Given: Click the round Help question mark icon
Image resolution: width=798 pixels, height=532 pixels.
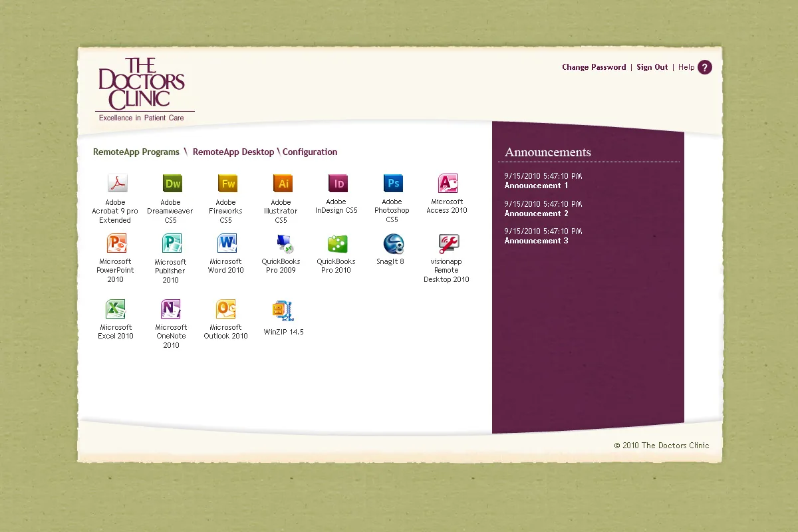Looking at the screenshot, I should point(705,67).
